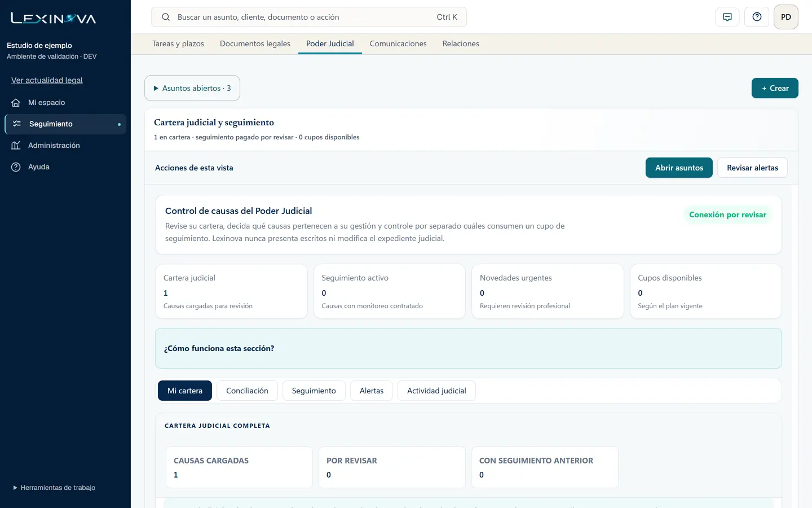Image resolution: width=812 pixels, height=508 pixels.
Task: Click the Cupos disponibles summary card
Action: pyautogui.click(x=706, y=291)
